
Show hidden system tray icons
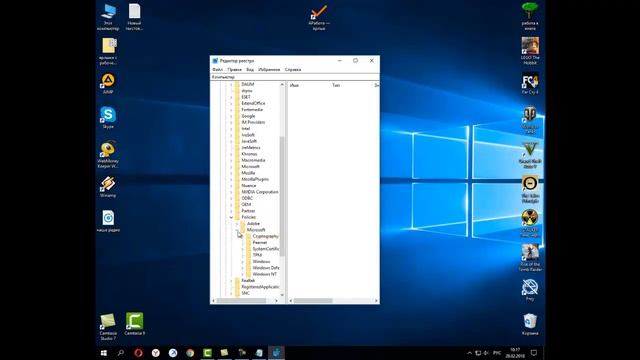(x=469, y=353)
